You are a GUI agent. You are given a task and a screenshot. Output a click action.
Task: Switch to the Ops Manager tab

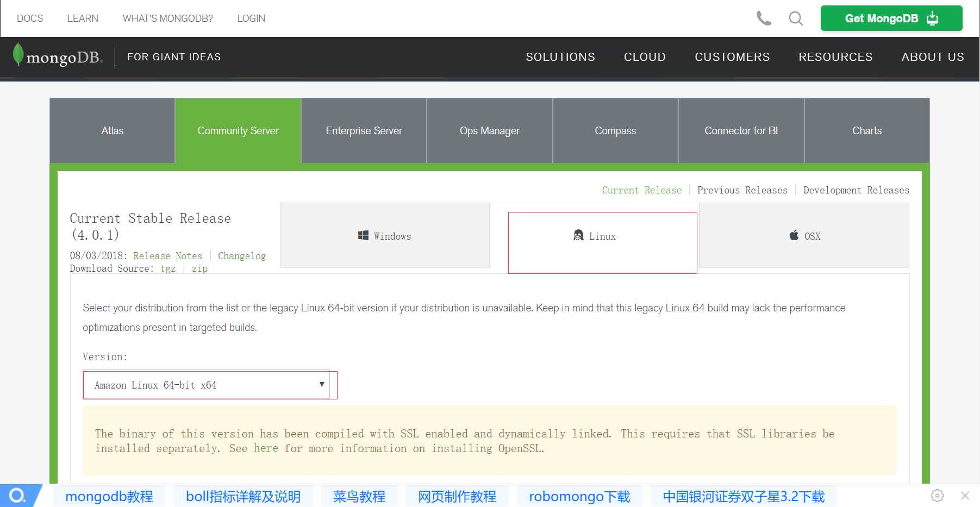coord(490,130)
